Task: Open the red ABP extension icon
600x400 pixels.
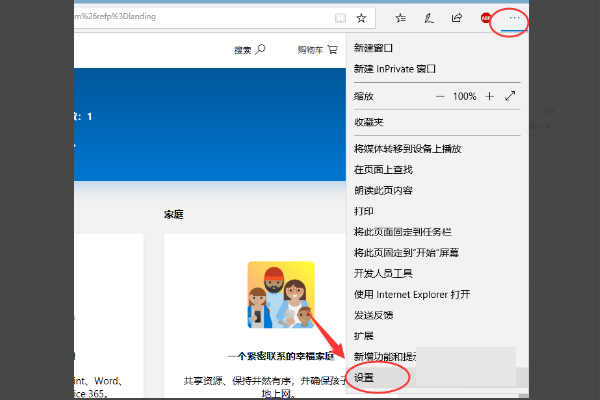Action: 486,18
